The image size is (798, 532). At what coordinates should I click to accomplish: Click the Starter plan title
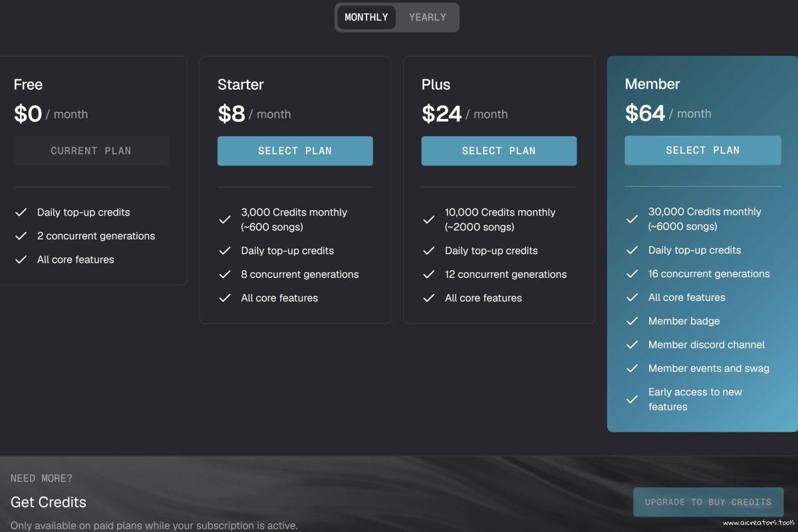coord(241,84)
